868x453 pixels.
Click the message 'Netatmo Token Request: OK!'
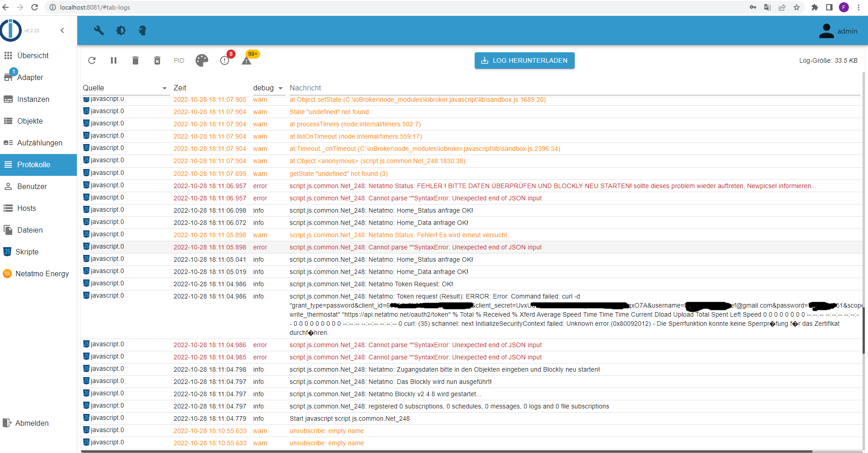point(371,284)
